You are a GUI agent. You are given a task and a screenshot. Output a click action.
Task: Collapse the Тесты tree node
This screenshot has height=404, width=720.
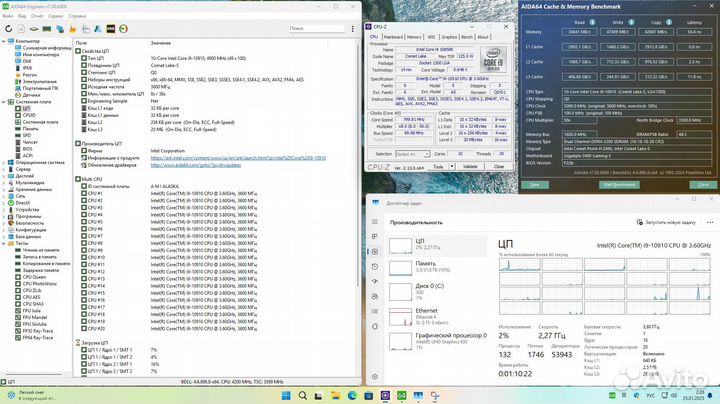(x=4, y=243)
